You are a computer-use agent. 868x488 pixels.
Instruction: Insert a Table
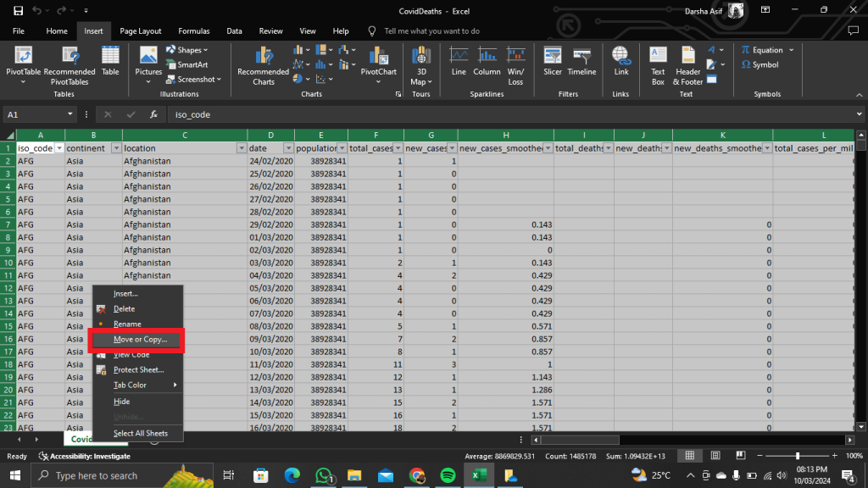[x=111, y=67]
